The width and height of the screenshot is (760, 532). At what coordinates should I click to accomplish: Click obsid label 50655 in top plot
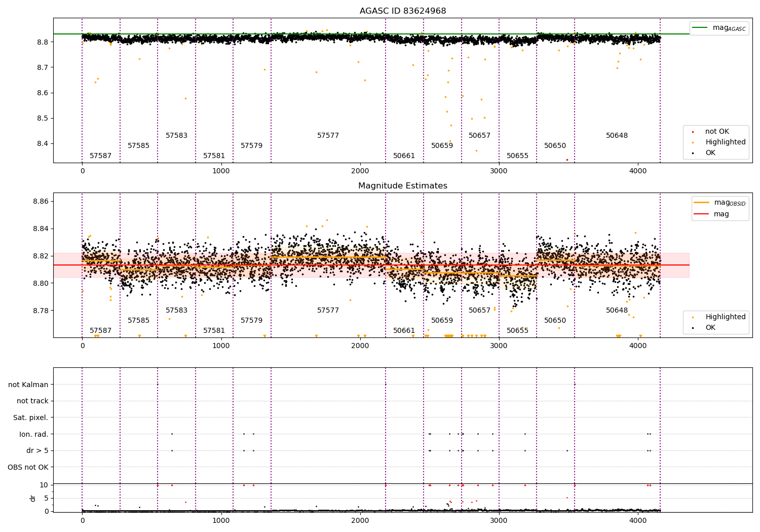tap(517, 156)
